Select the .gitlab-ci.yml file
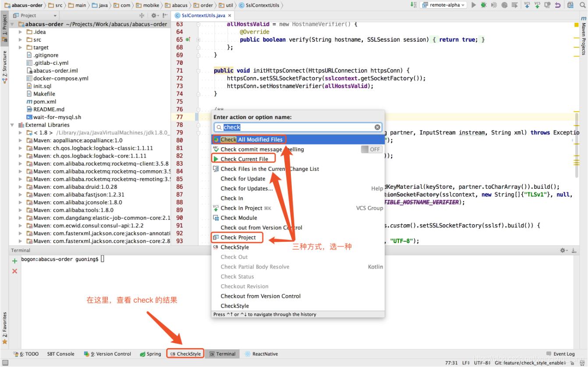Viewport: 588px width, 367px height. pyautogui.click(x=48, y=63)
